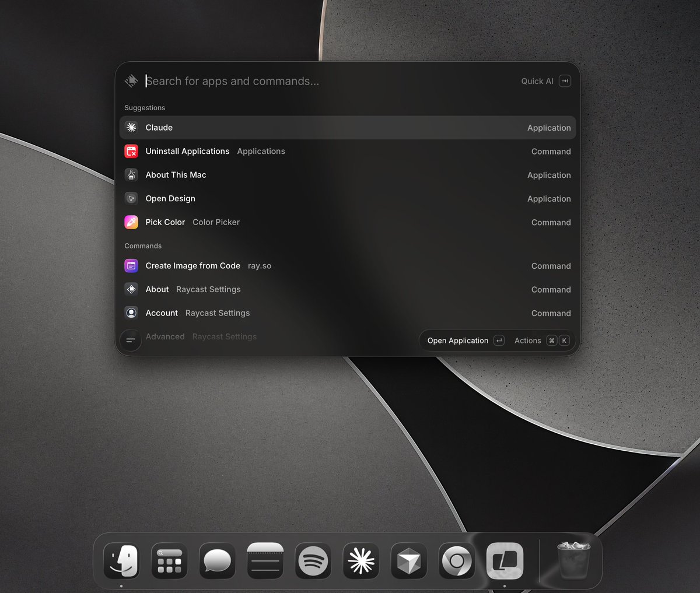Click the icon next to About command
This screenshot has width=700, height=593.
coord(131,289)
